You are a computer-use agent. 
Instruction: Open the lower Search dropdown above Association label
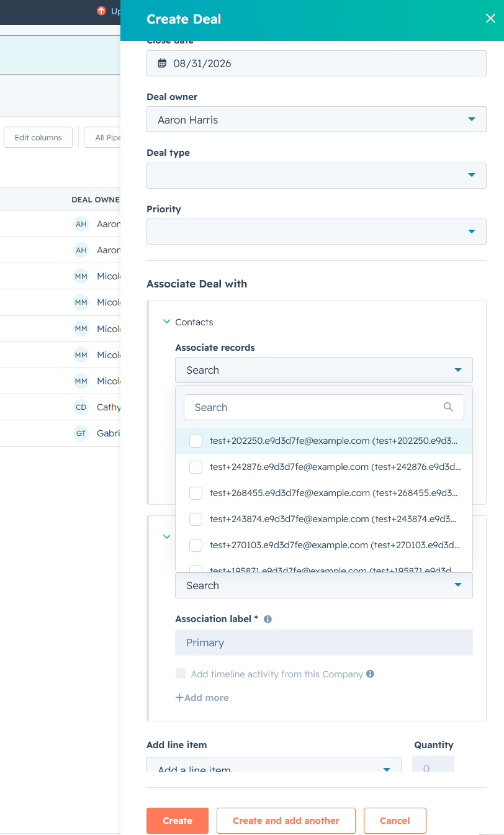tap(324, 585)
